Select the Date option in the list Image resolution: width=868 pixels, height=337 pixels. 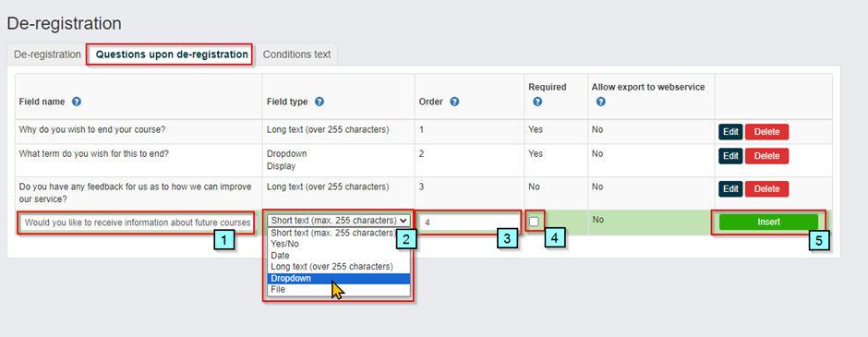tap(339, 256)
